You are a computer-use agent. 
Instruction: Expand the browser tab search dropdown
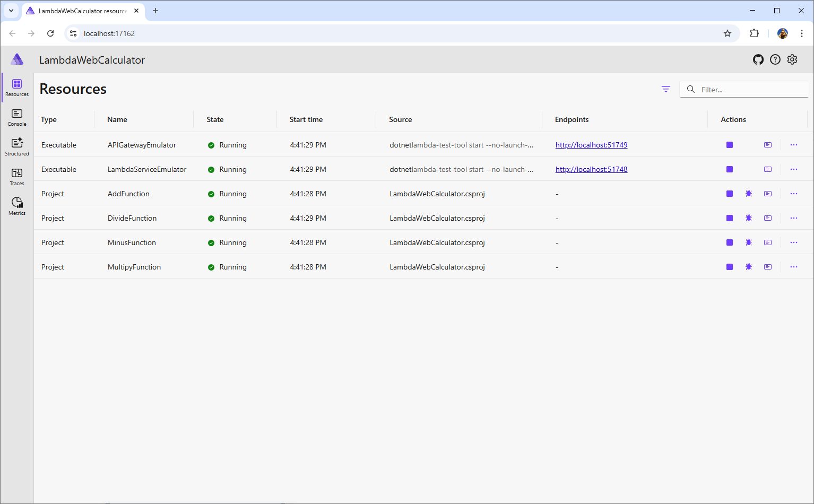11,11
